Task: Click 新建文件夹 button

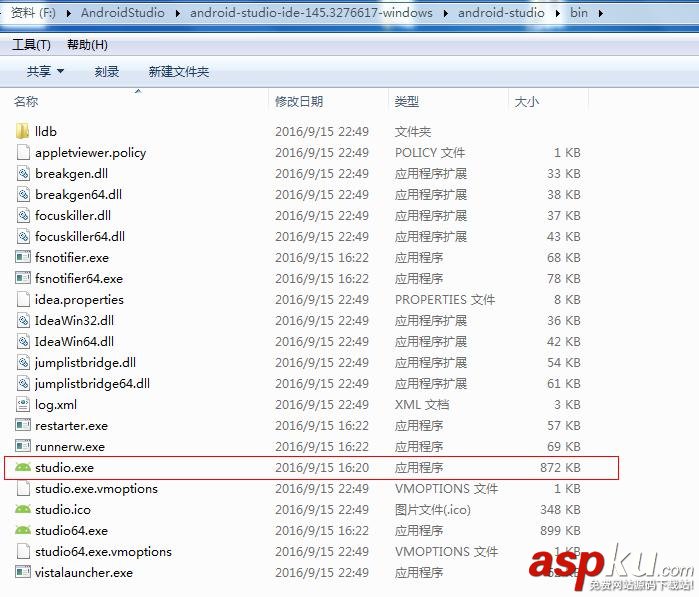Action: coord(179,71)
